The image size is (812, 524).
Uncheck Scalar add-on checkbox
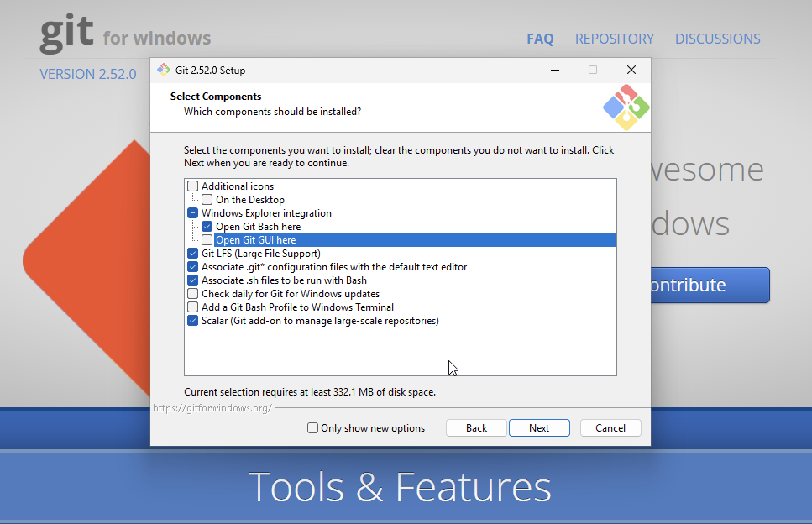pos(193,320)
